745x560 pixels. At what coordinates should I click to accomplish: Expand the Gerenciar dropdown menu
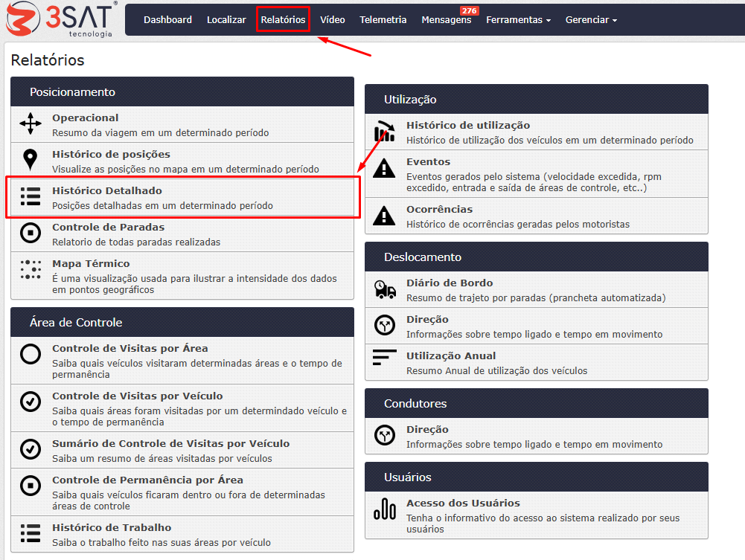point(591,20)
